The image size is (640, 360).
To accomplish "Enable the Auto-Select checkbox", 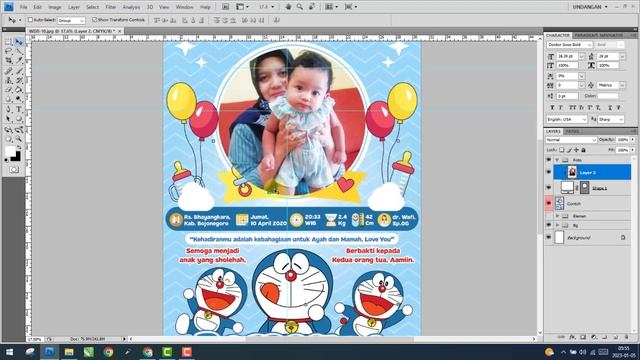I will 30,20.
